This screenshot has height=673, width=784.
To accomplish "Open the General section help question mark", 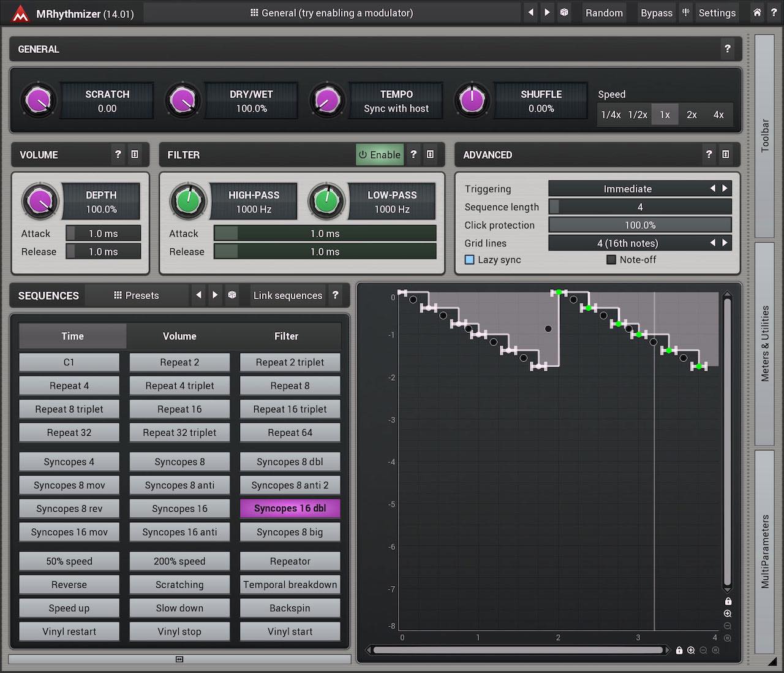I will [727, 49].
